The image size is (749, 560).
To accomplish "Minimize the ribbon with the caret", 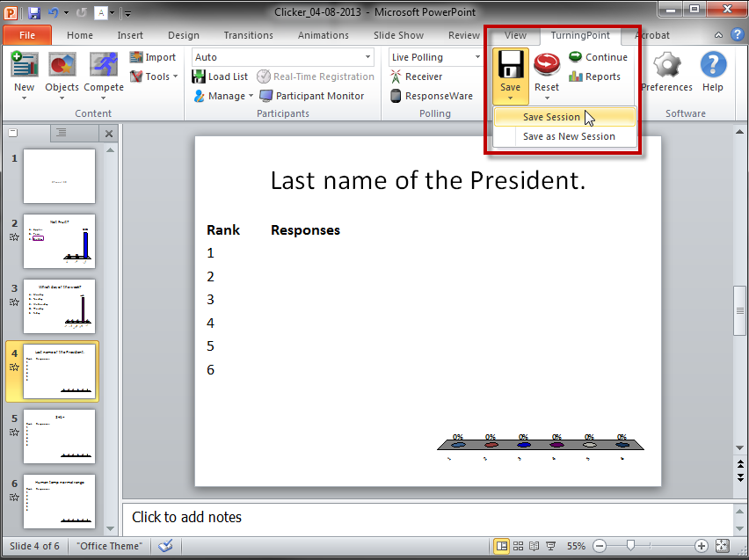I will tap(718, 35).
